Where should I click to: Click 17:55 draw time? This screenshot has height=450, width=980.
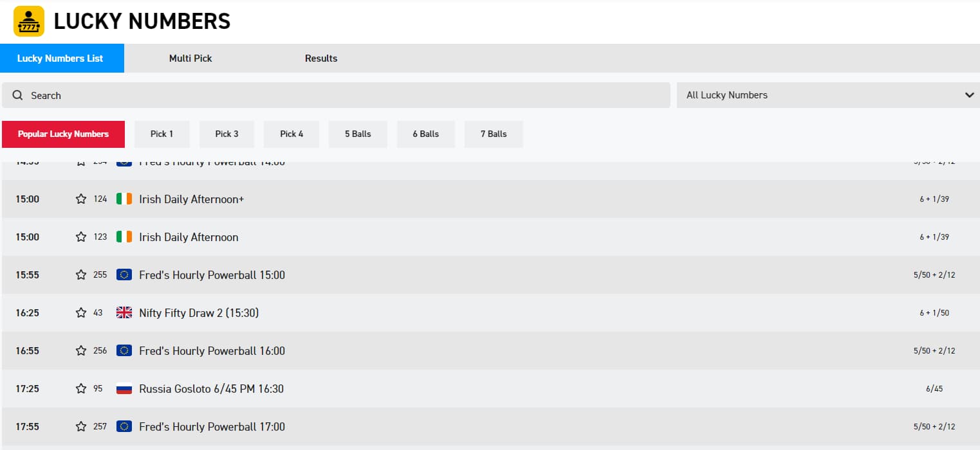(x=28, y=427)
